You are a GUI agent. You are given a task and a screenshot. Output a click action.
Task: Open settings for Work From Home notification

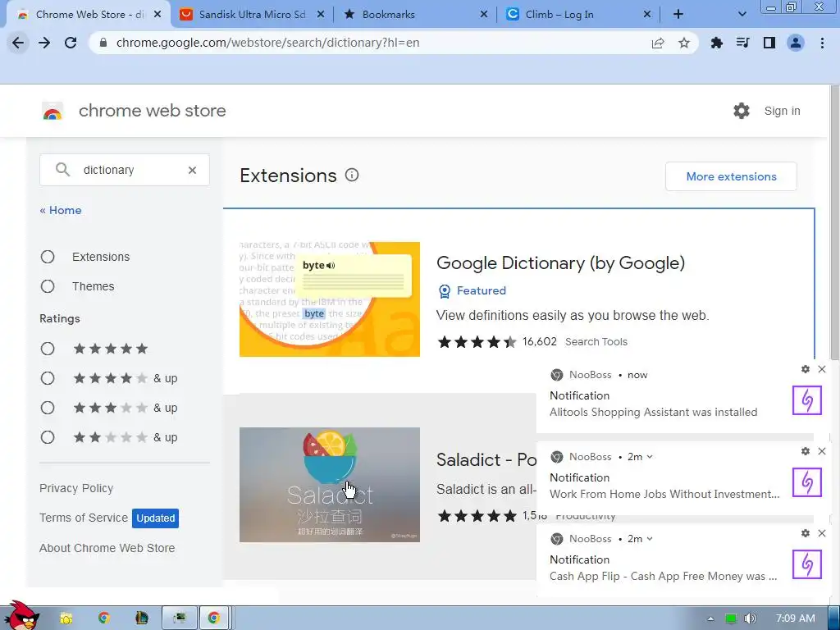[x=806, y=451]
